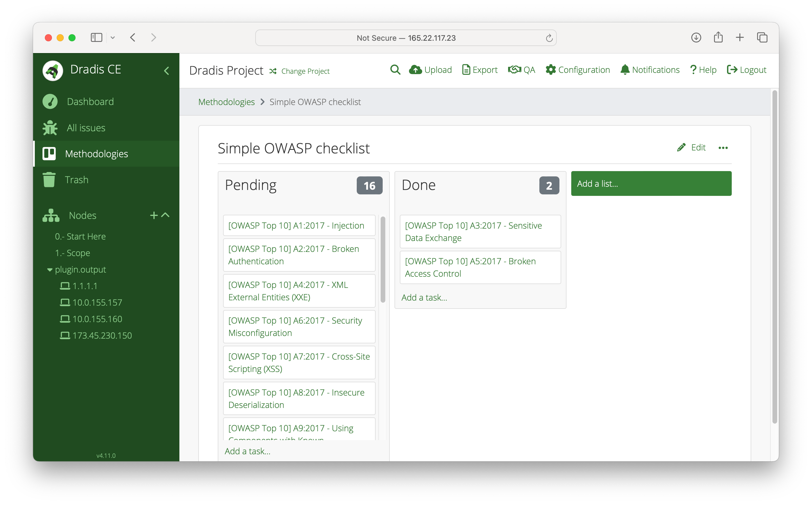Screen dimensions: 812x505
Task: Add a new node with plus icon
Action: click(x=154, y=215)
